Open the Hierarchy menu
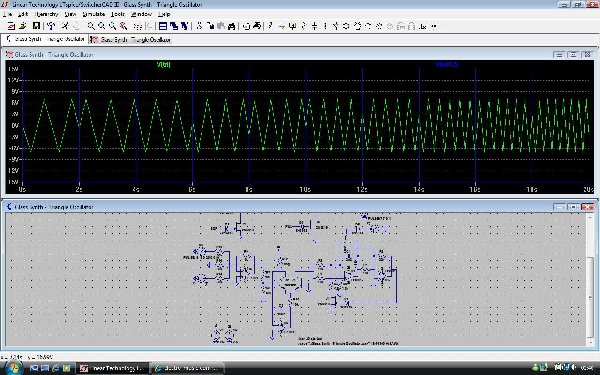600x375 pixels. coord(47,14)
